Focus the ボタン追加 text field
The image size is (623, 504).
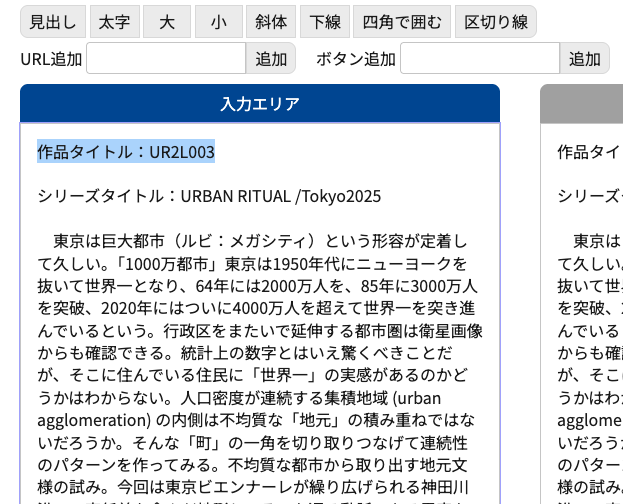coord(479,58)
